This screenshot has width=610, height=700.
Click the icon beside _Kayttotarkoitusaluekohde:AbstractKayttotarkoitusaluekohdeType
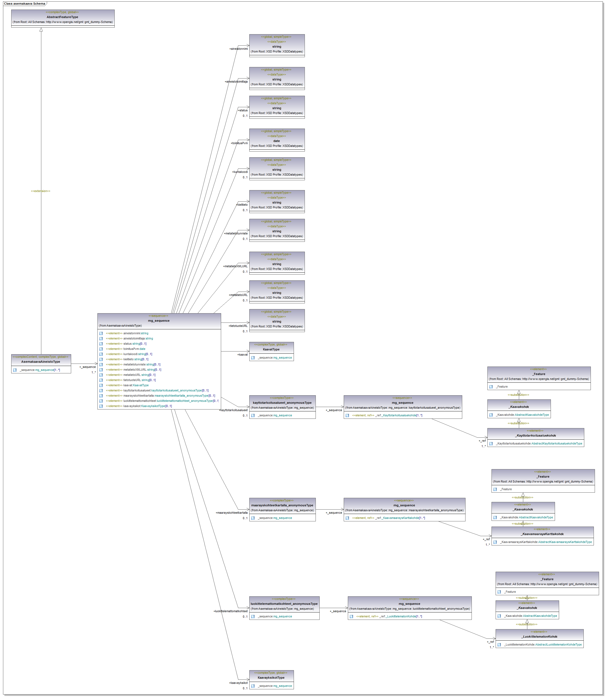(x=491, y=444)
